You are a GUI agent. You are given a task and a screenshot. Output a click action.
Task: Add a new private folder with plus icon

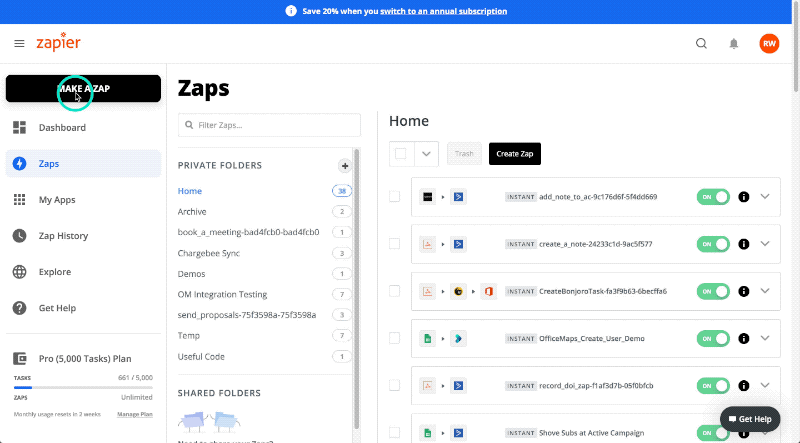coord(345,166)
